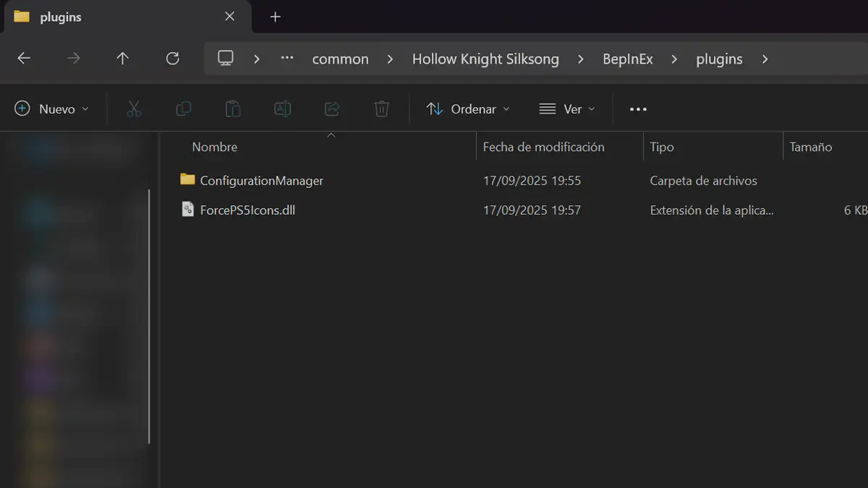Click the ForcePS5Icons.dll file icon
Screen dimensions: 868x488
pos(188,210)
